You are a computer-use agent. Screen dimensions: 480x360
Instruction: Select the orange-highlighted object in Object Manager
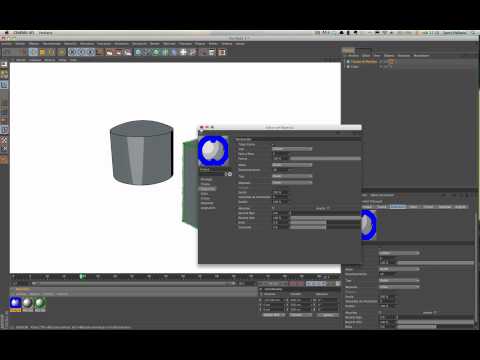364,62
